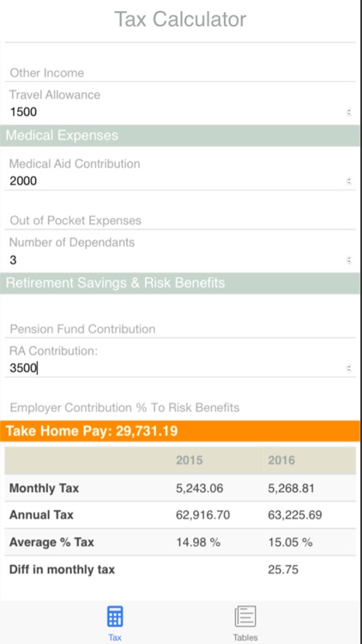Focus the Other Income field
Image resolution: width=362 pixels, height=644 pixels.
(180, 73)
